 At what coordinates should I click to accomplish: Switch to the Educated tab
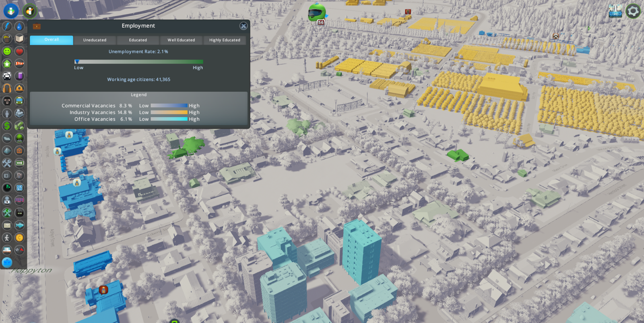coord(138,40)
